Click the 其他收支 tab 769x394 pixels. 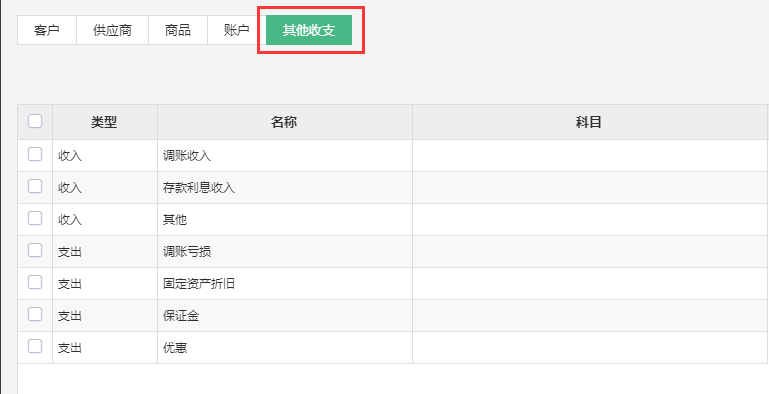[x=309, y=30]
